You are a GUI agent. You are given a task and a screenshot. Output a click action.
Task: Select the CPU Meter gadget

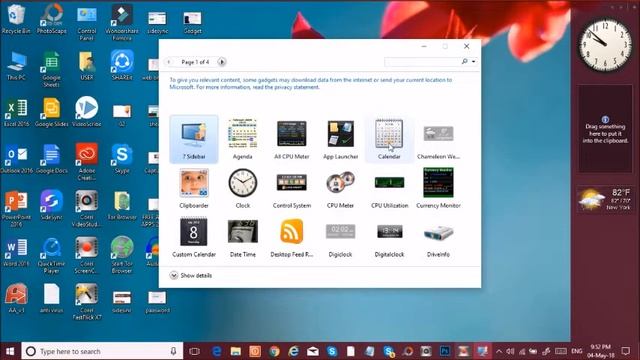click(x=340, y=188)
